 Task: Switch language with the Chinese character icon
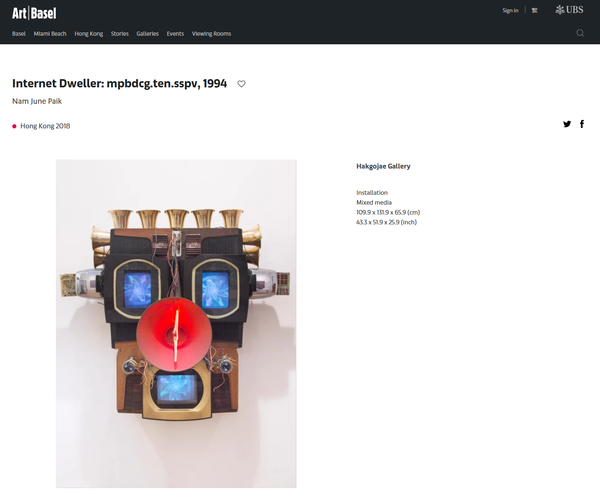tap(535, 10)
